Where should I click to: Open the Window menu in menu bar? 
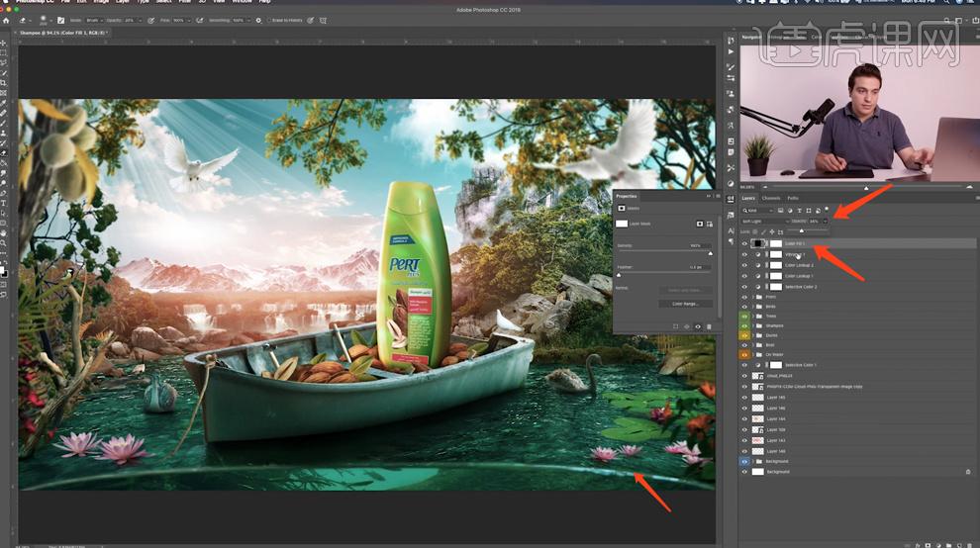243,2
